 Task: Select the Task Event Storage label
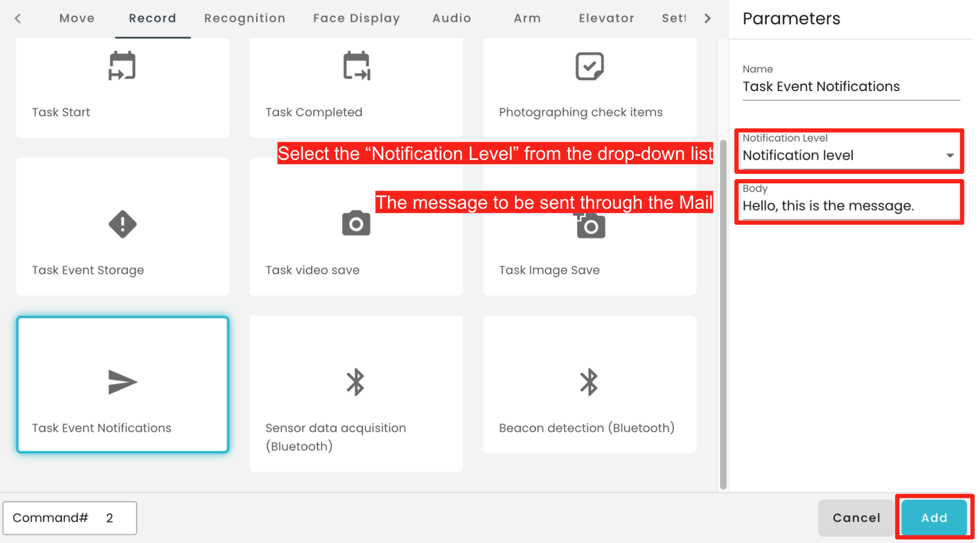click(x=88, y=270)
